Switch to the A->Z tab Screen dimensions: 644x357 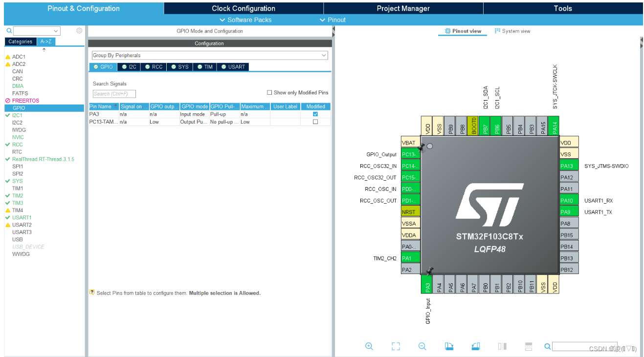pyautogui.click(x=46, y=42)
